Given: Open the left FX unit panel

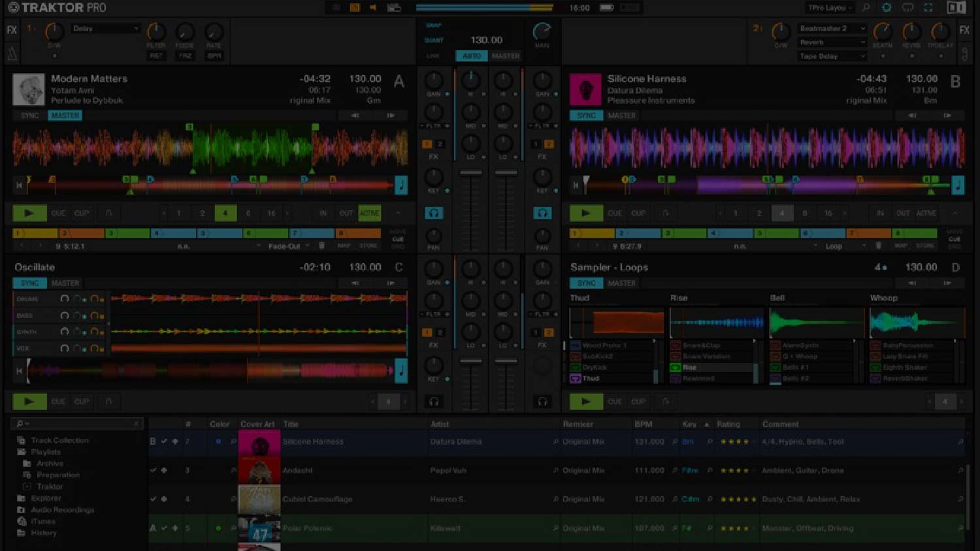Looking at the screenshot, I should point(12,30).
